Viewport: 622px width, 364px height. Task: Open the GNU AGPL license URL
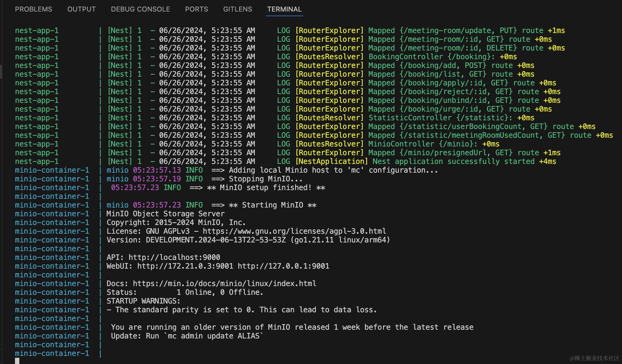click(x=294, y=231)
